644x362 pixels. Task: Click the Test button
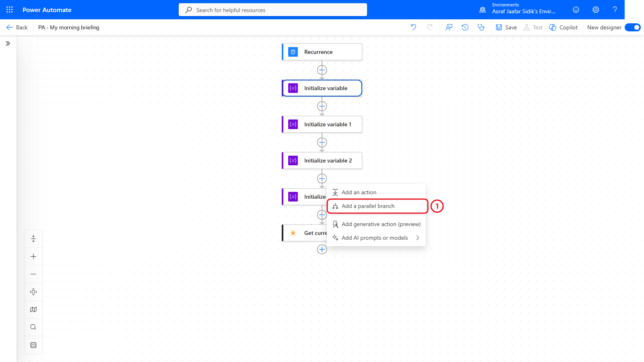tap(533, 27)
